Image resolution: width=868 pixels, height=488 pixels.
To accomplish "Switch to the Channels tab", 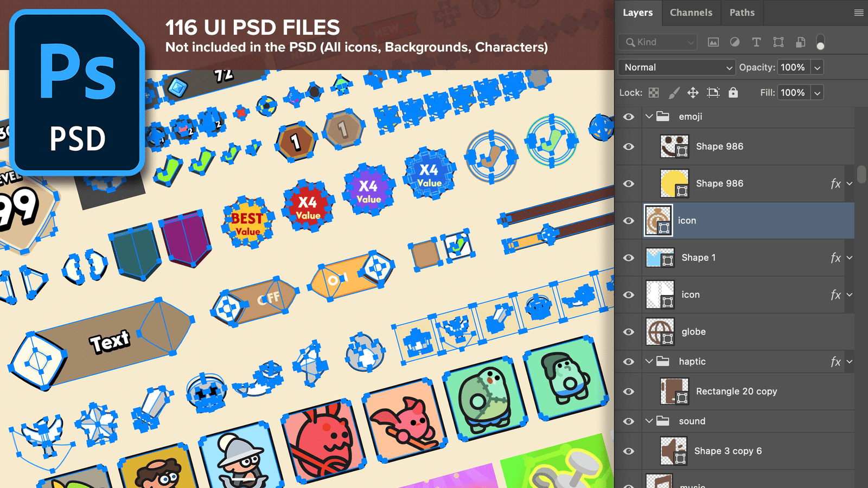I will (x=691, y=12).
